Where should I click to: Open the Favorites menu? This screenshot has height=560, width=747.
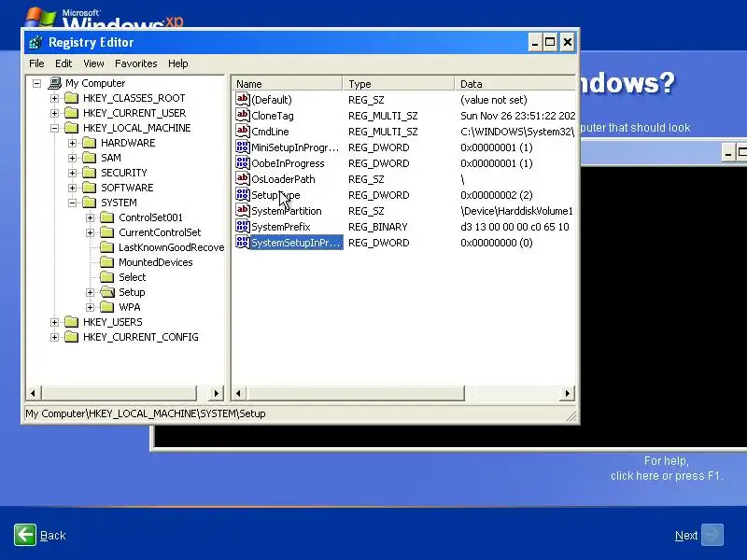[135, 63]
